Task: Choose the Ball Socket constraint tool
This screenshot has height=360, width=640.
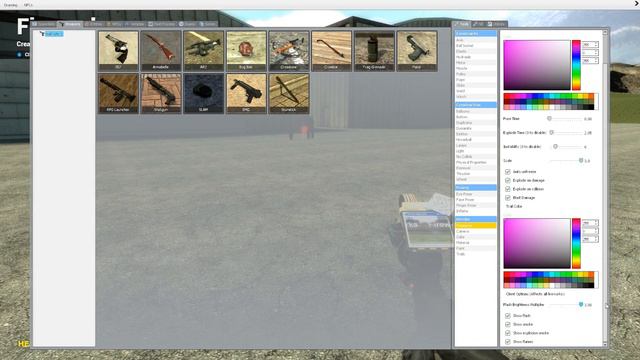Action: click(476, 46)
